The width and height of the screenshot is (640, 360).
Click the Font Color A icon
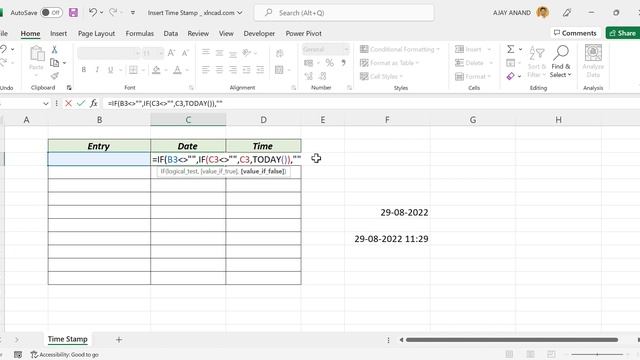tap(177, 70)
